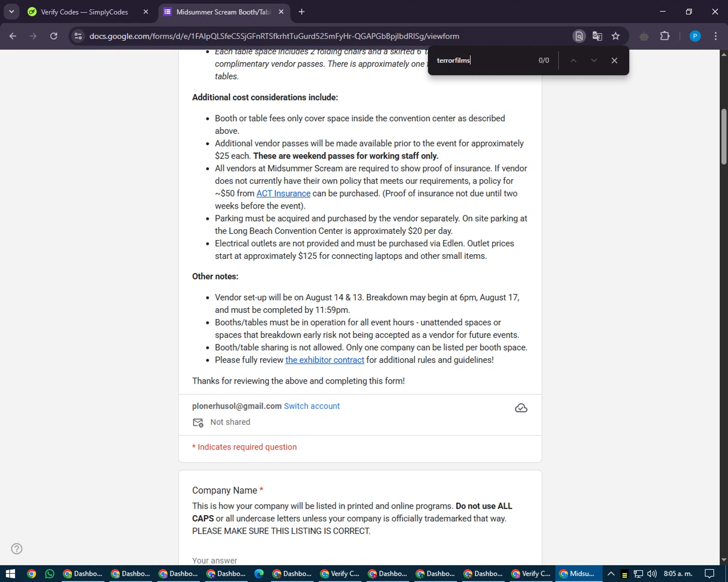Image resolution: width=728 pixels, height=582 pixels.
Task: Click the scrollbar down arrow
Action: point(724,560)
